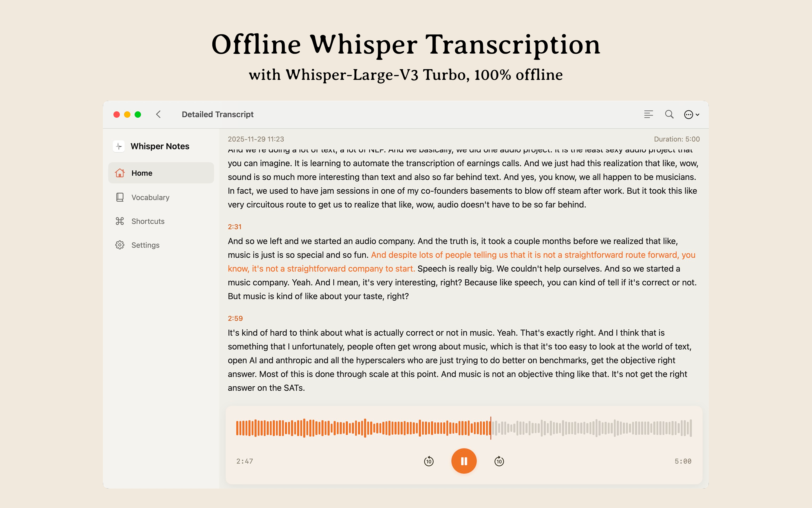This screenshot has width=812, height=508.
Task: Click the total time '5:00' in player
Action: (x=683, y=461)
